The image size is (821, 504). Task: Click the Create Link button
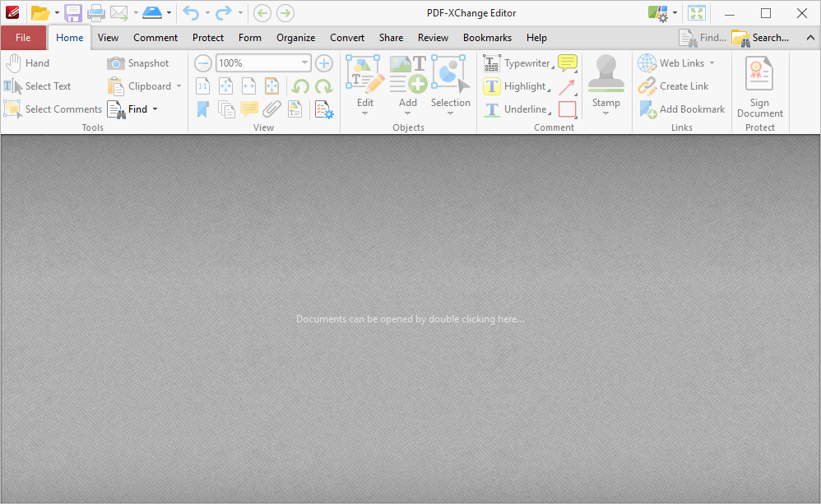point(674,86)
